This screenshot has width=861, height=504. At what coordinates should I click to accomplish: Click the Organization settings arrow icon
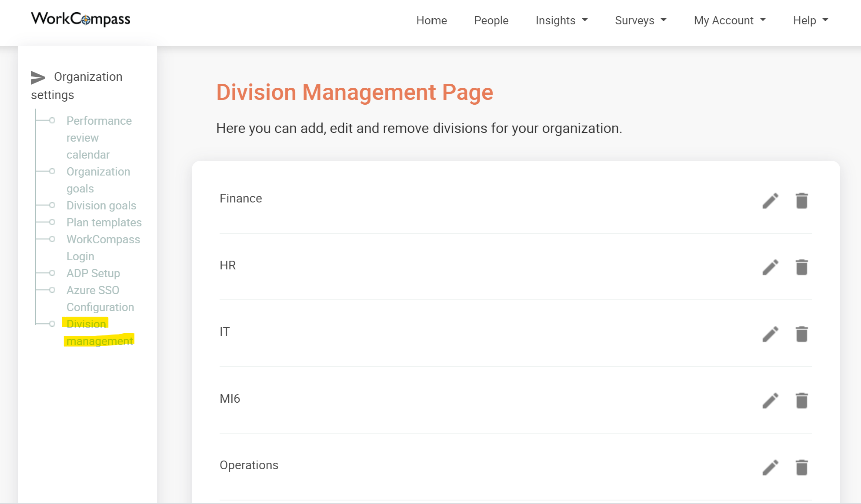[38, 77]
